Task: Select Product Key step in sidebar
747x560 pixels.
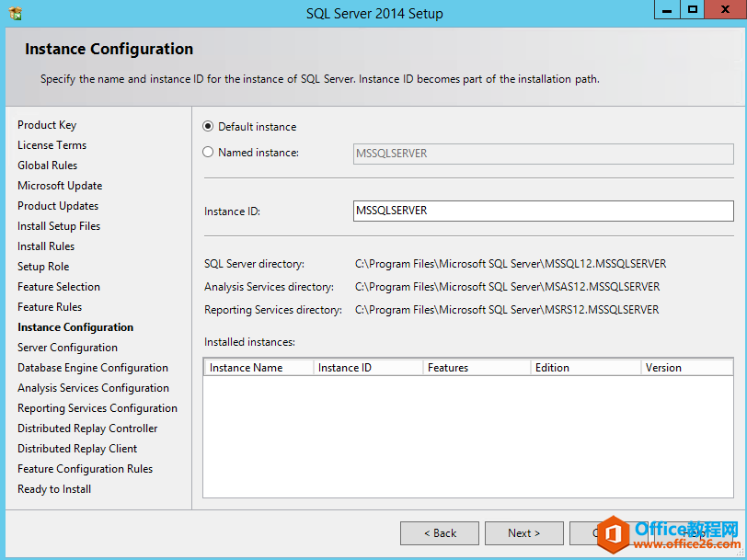Action: point(47,125)
